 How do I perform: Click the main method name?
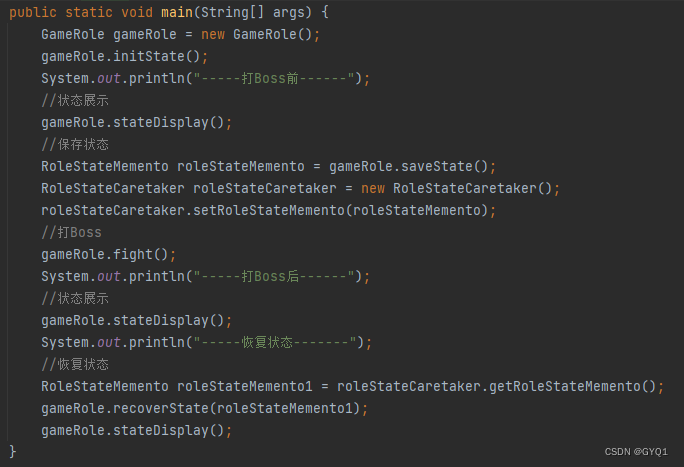click(177, 12)
